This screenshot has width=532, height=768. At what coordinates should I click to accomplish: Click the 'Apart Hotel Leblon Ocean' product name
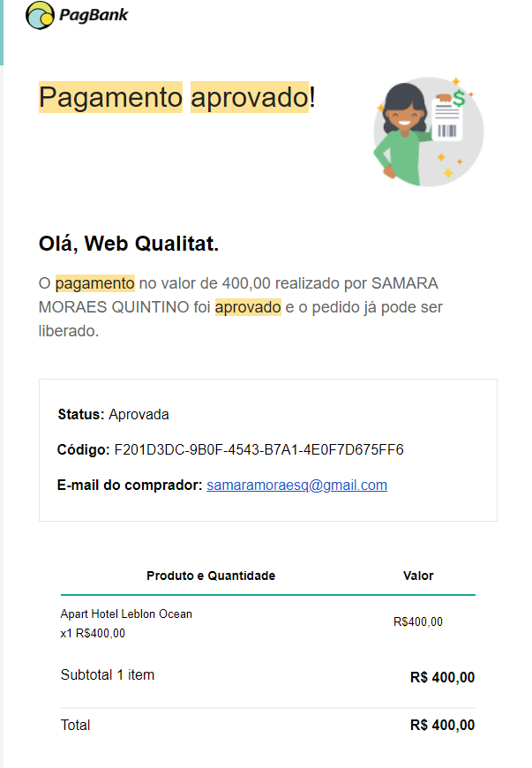point(126,614)
